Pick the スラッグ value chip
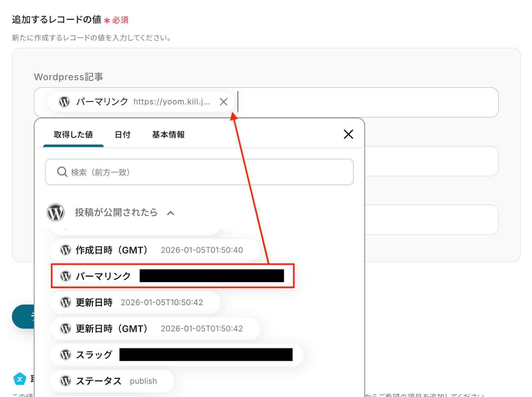The height and width of the screenshot is (397, 532). tap(177, 355)
